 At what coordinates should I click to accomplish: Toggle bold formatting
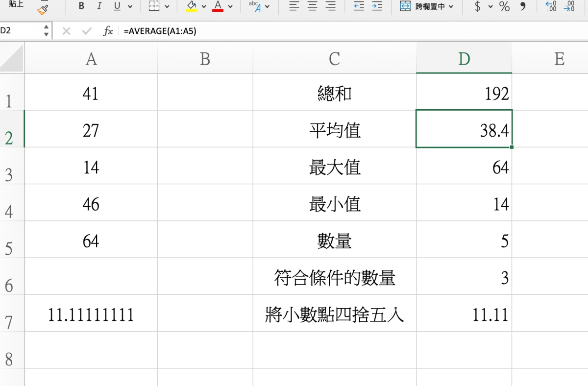click(x=81, y=6)
